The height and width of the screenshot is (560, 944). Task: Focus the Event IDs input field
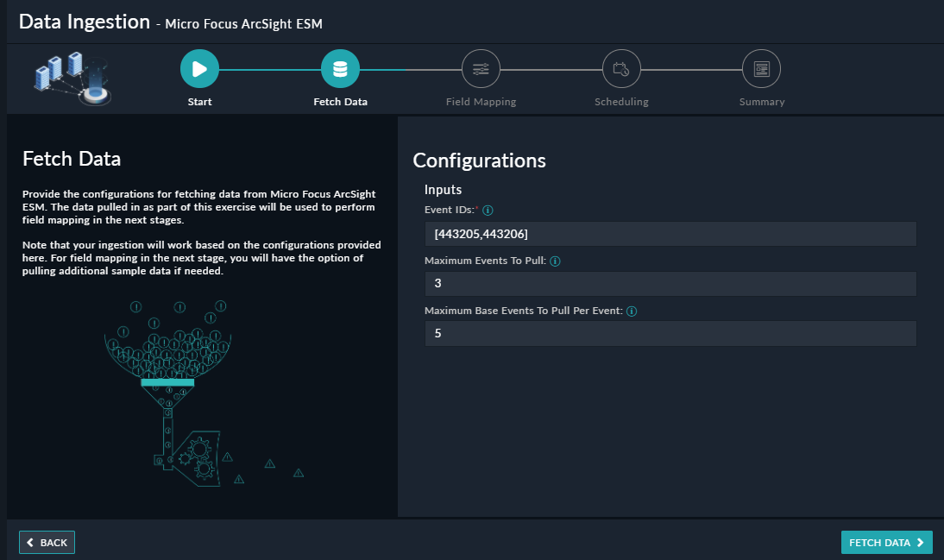670,235
